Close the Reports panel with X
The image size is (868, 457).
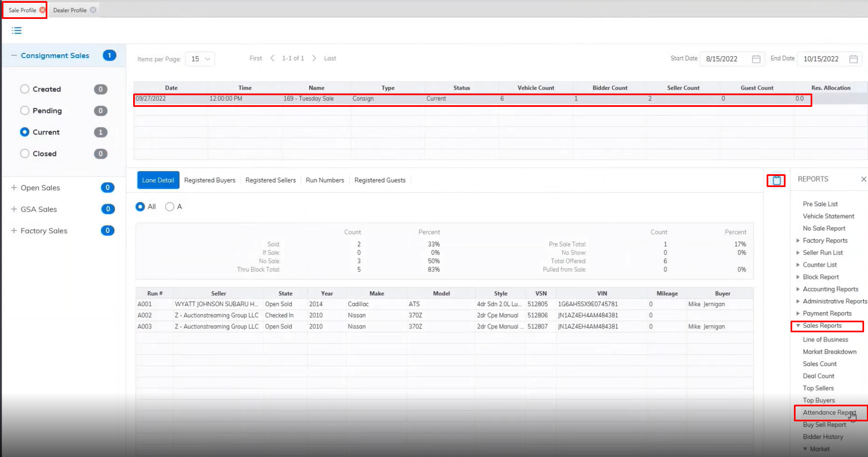click(863, 179)
